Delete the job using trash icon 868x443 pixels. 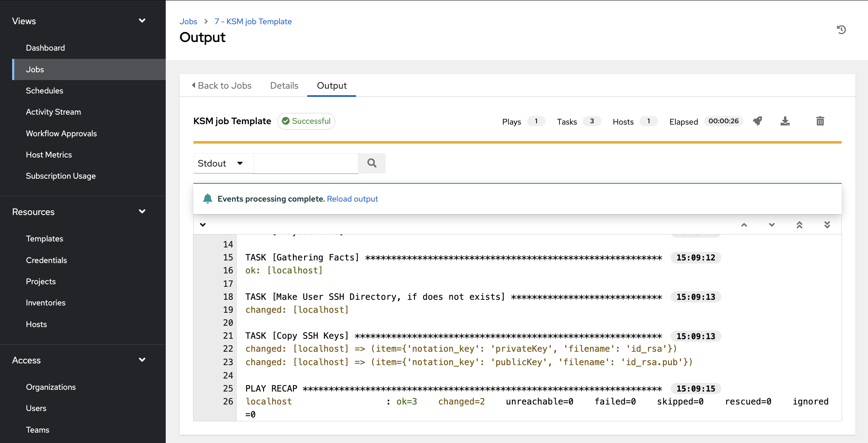click(x=820, y=121)
